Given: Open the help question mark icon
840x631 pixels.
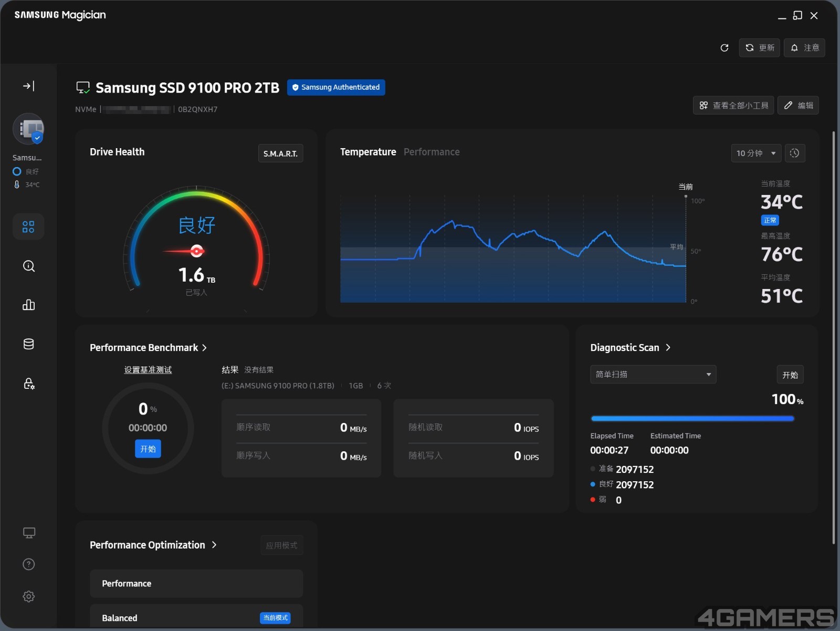Looking at the screenshot, I should (29, 564).
